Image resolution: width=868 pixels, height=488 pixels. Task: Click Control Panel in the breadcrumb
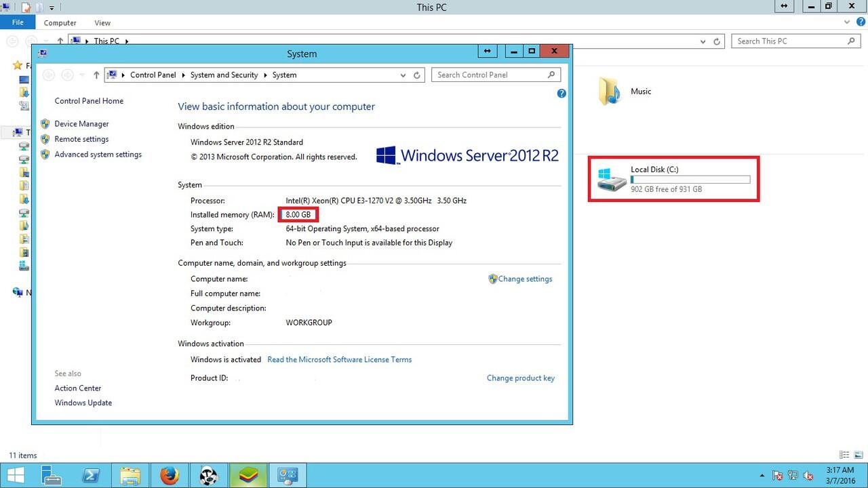coord(153,75)
